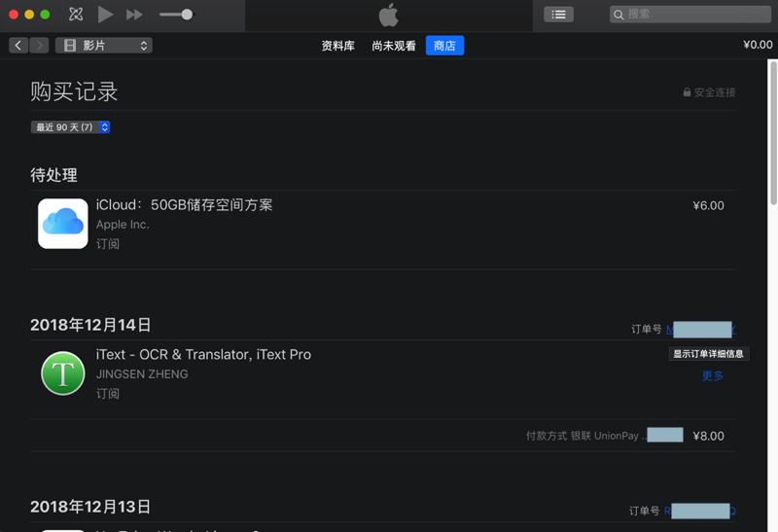Skip ahead with the fast-forward button
The image size is (778, 532).
click(134, 15)
